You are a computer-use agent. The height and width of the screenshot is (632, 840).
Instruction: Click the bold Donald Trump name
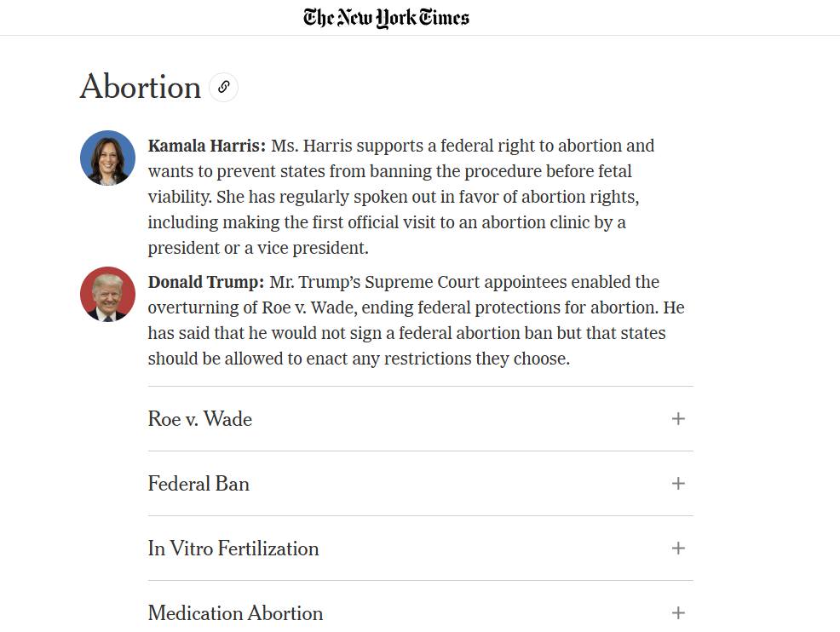[205, 282]
